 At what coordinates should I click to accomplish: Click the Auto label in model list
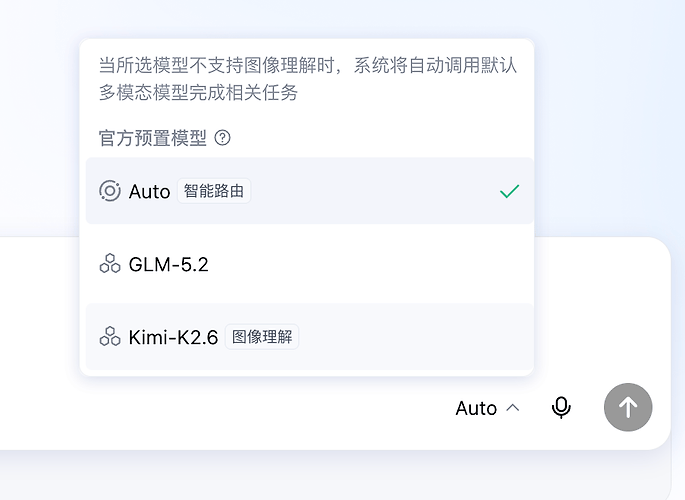coord(149,191)
